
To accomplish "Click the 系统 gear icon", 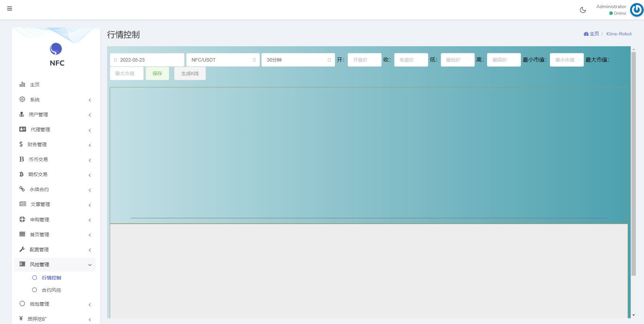I will [22, 99].
